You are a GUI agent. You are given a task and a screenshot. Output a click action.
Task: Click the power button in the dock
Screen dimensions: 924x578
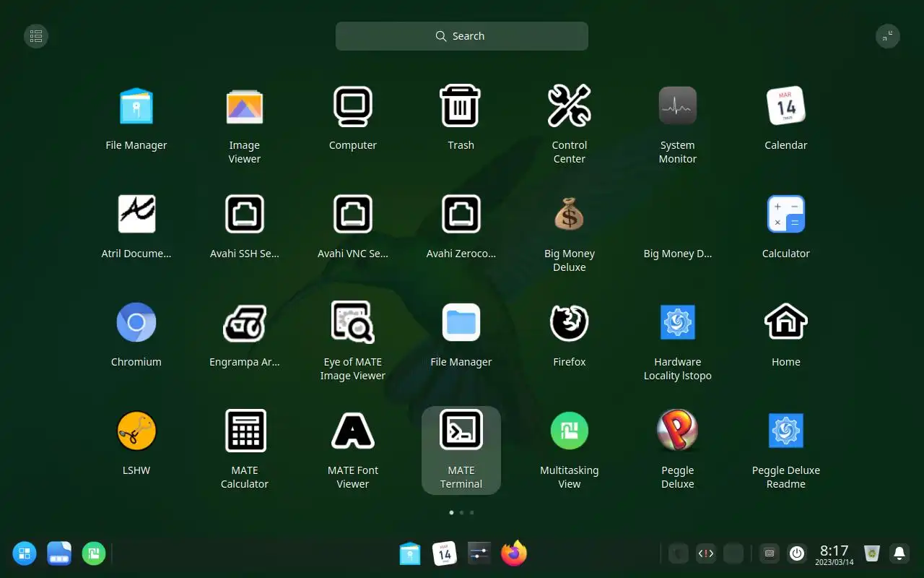797,554
